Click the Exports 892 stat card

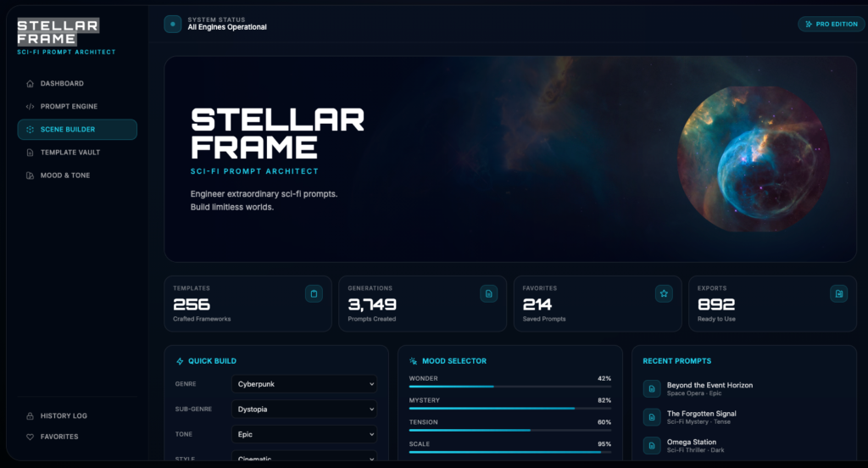point(772,304)
